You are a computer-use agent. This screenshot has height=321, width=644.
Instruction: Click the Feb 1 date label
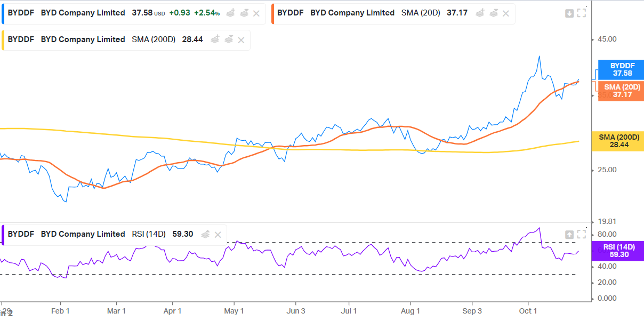click(61, 310)
